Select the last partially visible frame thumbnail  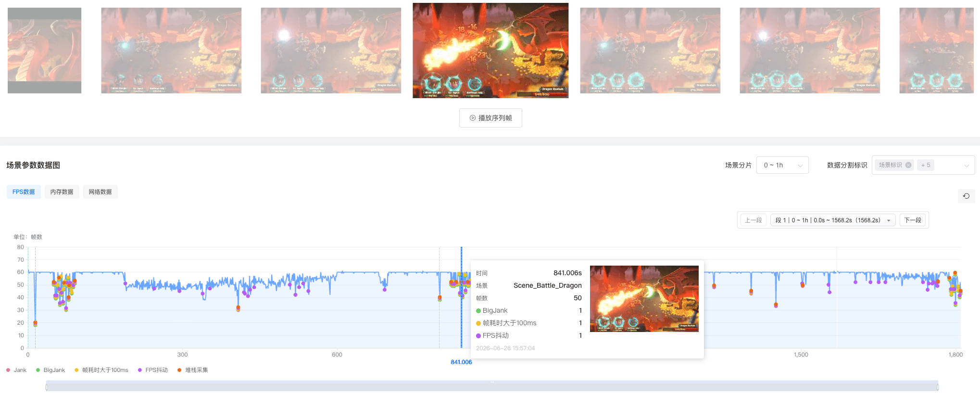936,51
